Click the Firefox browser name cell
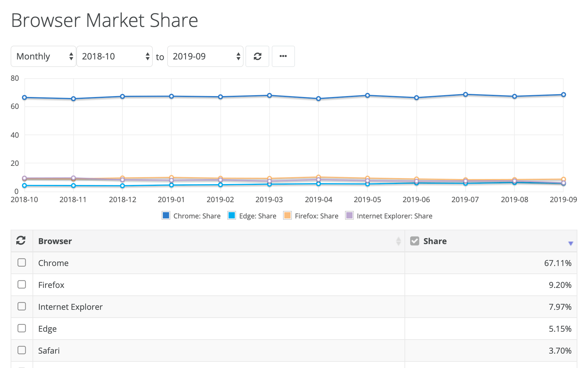Image resolution: width=588 pixels, height=368 pixels. pos(219,285)
